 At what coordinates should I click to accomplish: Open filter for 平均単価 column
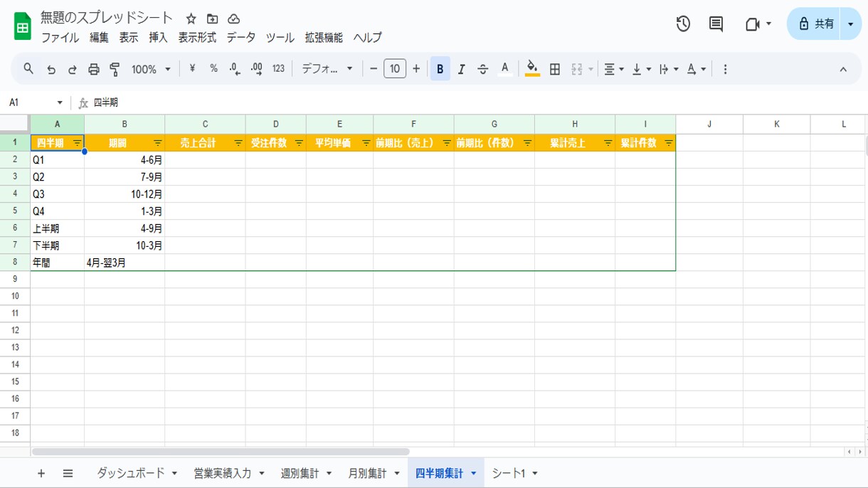[x=366, y=143]
